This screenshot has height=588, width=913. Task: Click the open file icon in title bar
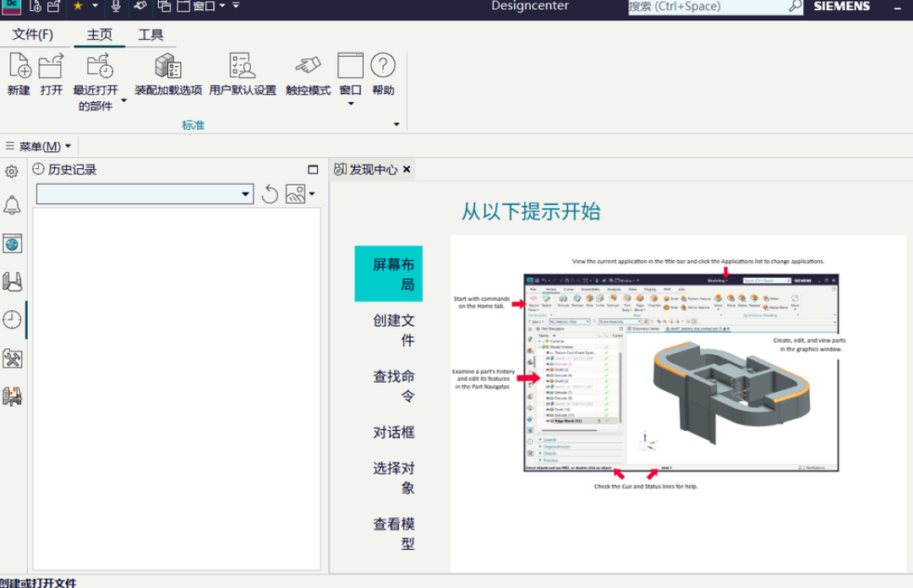[x=54, y=6]
